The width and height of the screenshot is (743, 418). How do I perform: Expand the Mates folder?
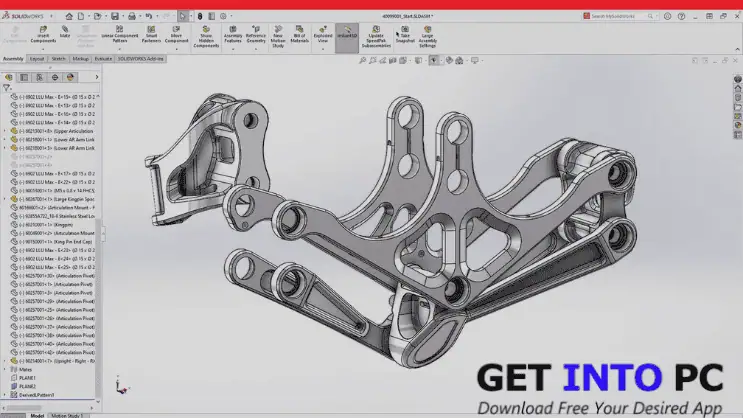[5, 370]
